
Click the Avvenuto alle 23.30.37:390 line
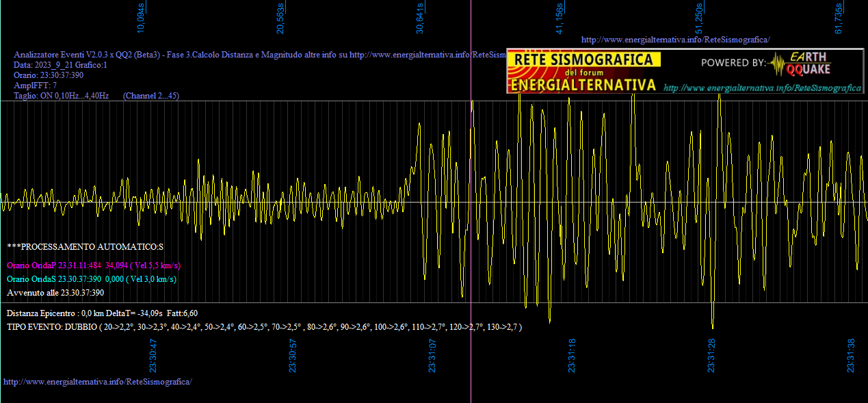(55, 292)
